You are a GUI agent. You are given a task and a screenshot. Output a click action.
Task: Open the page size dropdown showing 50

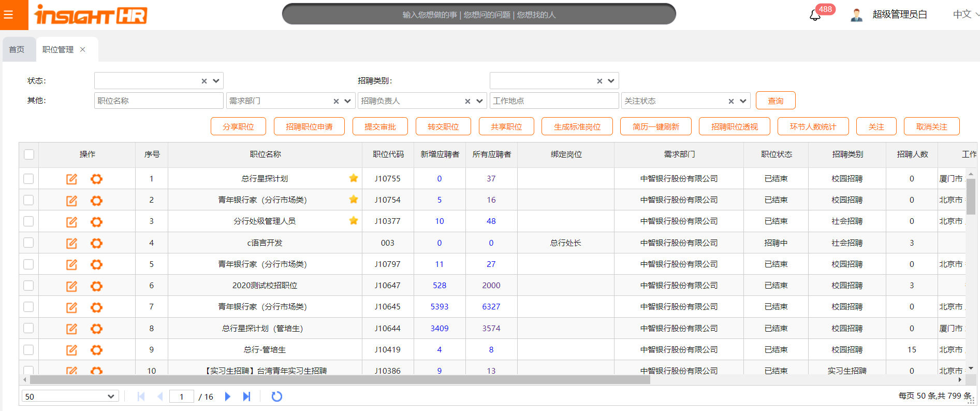(x=70, y=396)
